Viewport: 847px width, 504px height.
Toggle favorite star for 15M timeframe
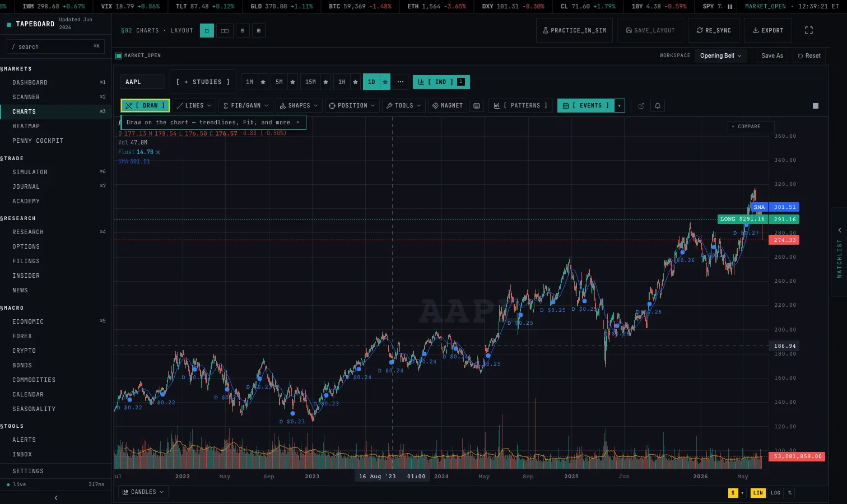coord(325,82)
